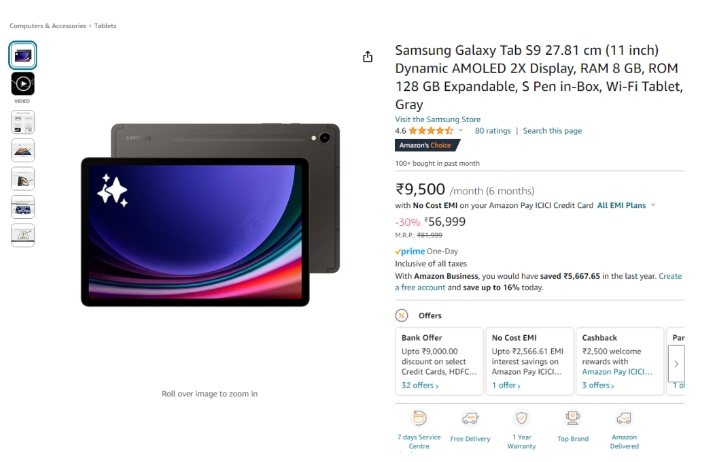
Task: Click Search this page link
Action: point(552,131)
